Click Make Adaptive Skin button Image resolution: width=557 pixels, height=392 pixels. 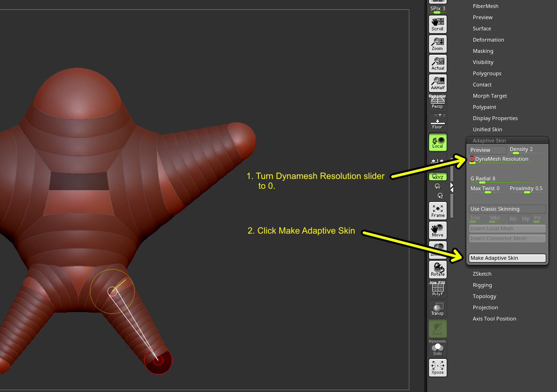(x=507, y=258)
